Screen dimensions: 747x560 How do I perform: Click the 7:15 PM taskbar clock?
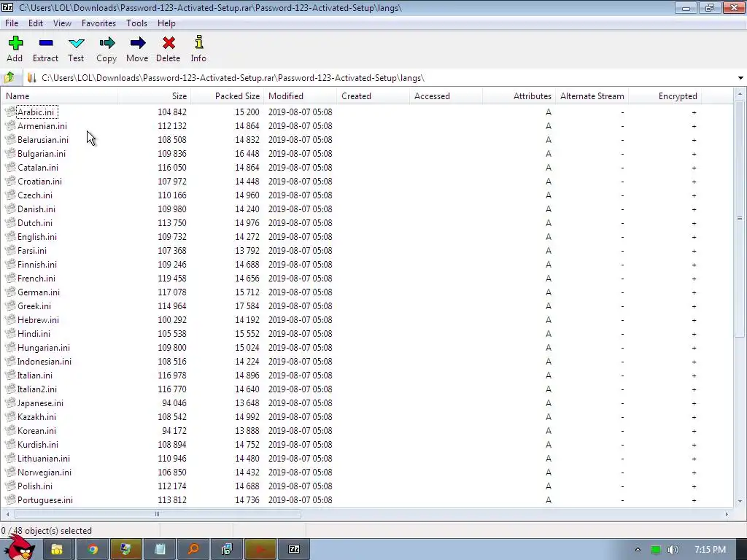pyautogui.click(x=711, y=550)
